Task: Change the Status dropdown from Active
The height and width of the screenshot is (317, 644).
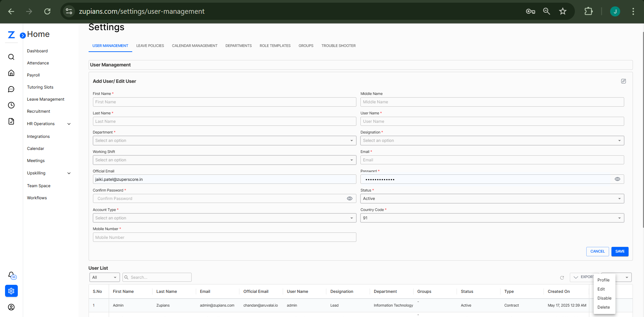Action: click(619, 198)
